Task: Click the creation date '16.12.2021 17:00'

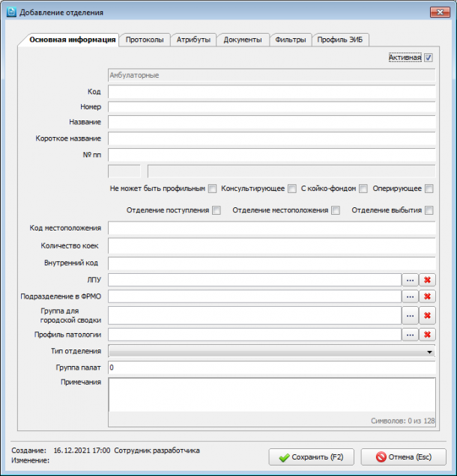Action: [82, 451]
